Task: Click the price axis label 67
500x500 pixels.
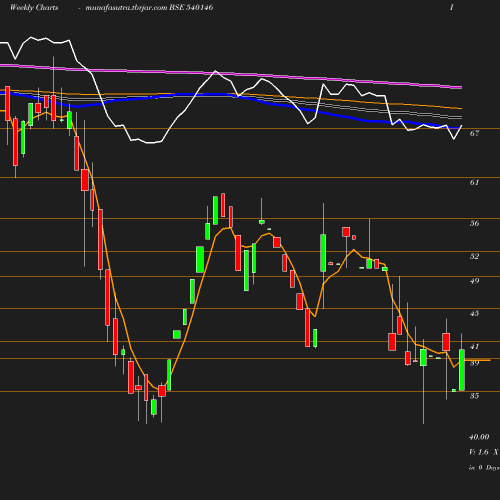Action: coord(474,133)
